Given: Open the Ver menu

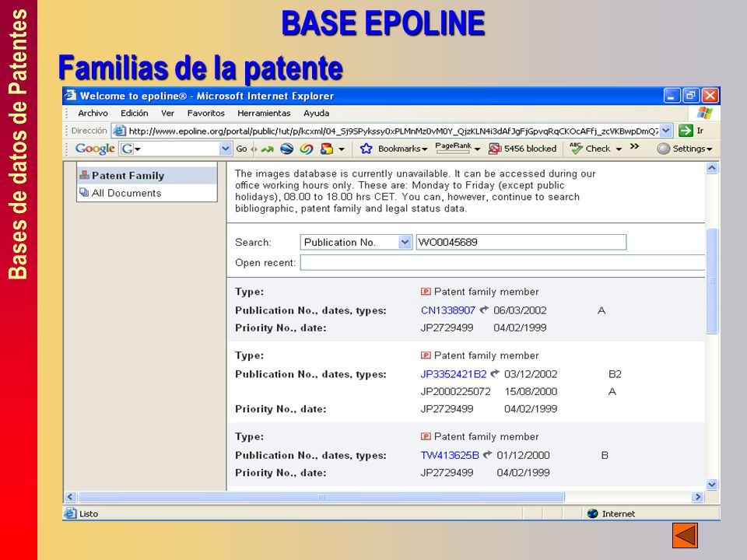Looking at the screenshot, I should tap(168, 114).
